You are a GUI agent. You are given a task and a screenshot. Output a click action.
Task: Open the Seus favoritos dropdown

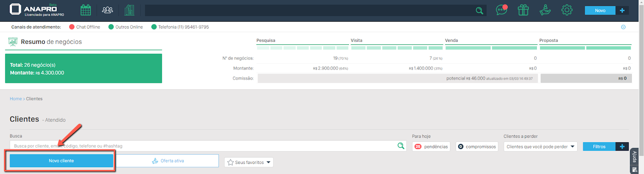249,162
